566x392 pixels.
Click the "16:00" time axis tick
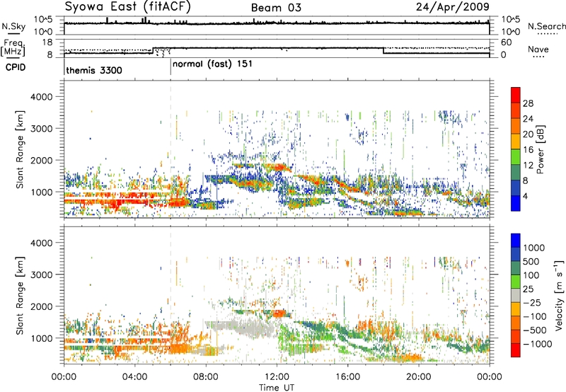tap(347, 377)
